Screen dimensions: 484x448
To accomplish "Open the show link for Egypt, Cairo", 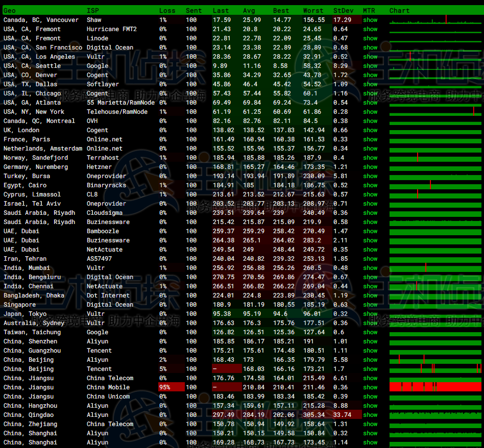I will tap(370, 185).
